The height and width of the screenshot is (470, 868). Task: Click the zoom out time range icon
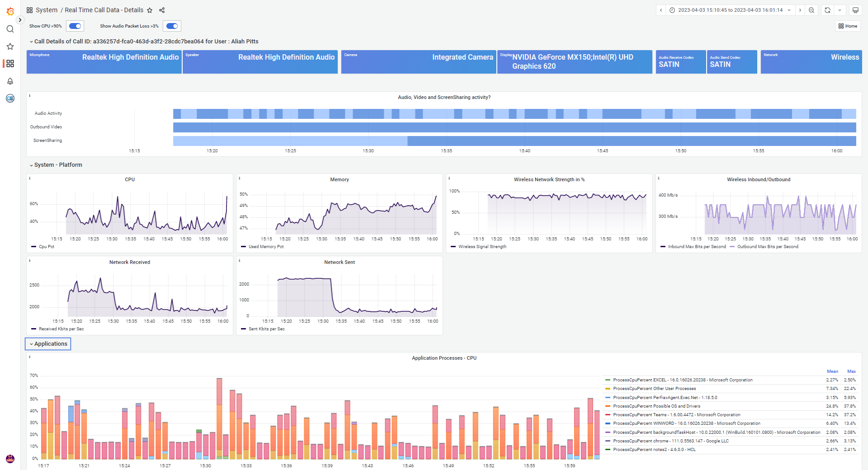tap(811, 10)
